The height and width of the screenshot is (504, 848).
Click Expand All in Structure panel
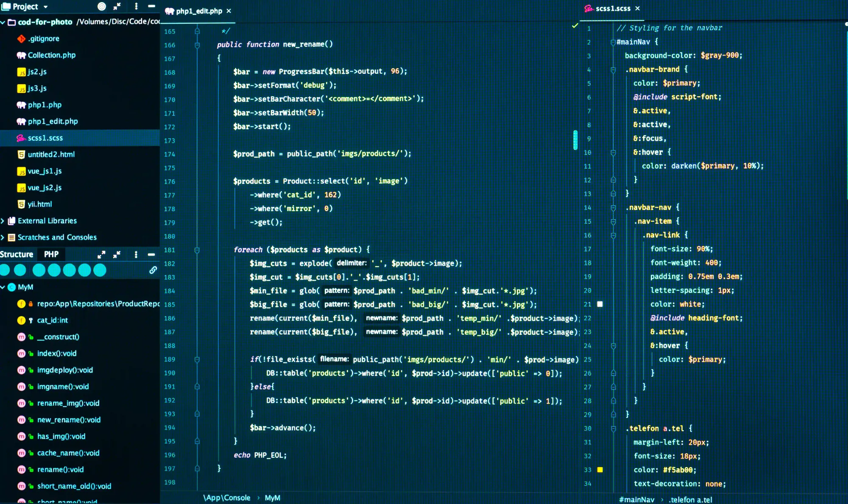pos(101,254)
